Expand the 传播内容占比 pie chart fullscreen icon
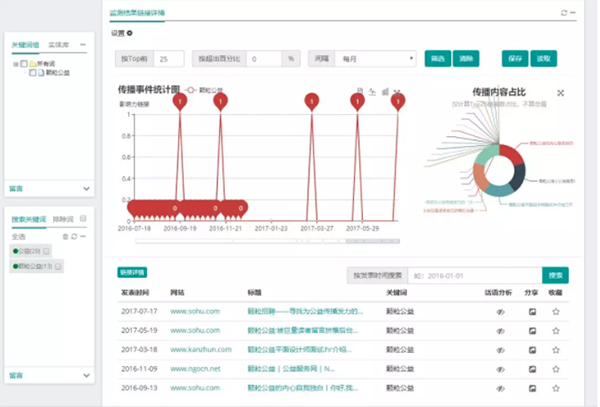Image resolution: width=600 pixels, height=407 pixels. click(x=561, y=93)
